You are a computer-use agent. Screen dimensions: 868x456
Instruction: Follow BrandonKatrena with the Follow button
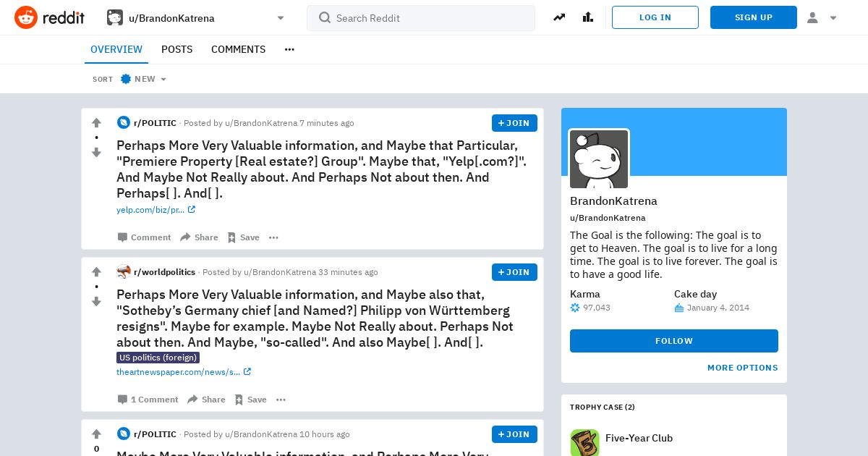point(674,341)
